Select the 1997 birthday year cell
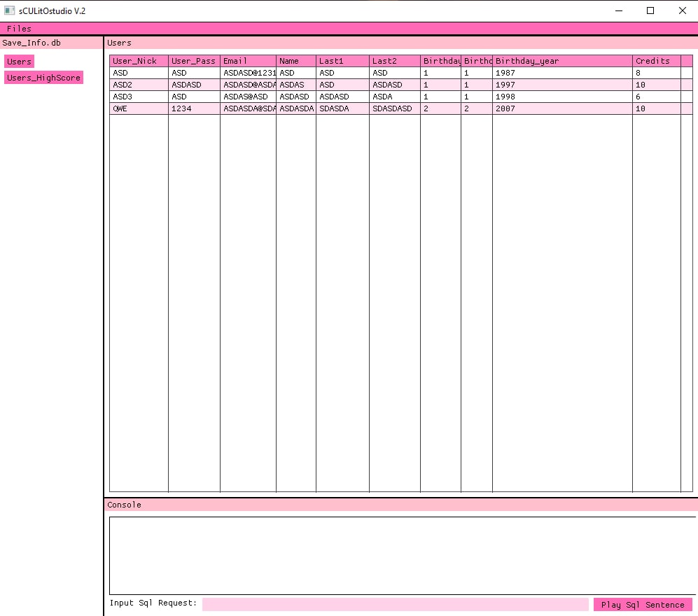 562,85
